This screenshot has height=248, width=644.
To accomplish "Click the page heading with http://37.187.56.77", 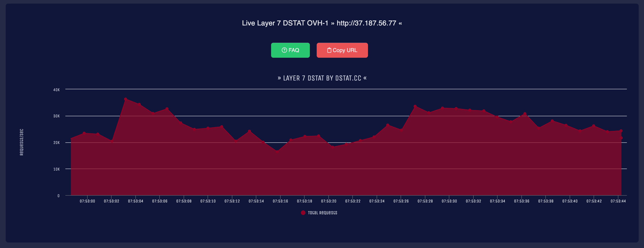I will (x=322, y=23).
